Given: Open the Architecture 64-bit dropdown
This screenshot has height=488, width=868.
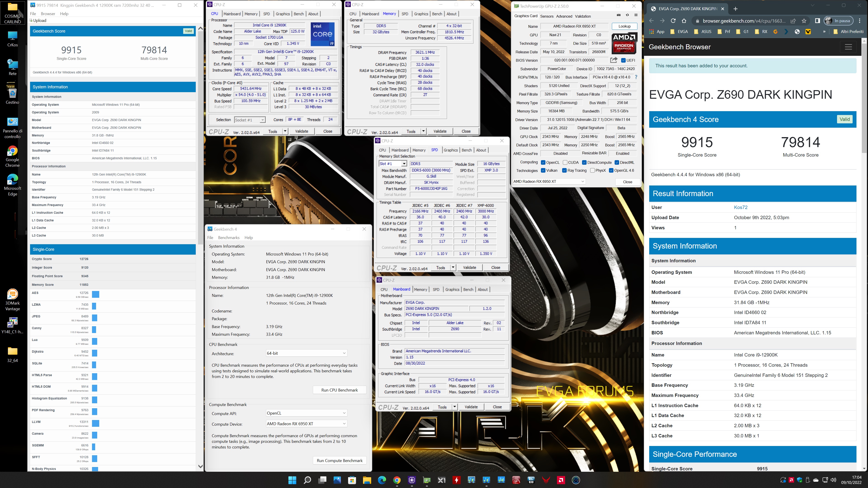Looking at the screenshot, I should pos(306,353).
